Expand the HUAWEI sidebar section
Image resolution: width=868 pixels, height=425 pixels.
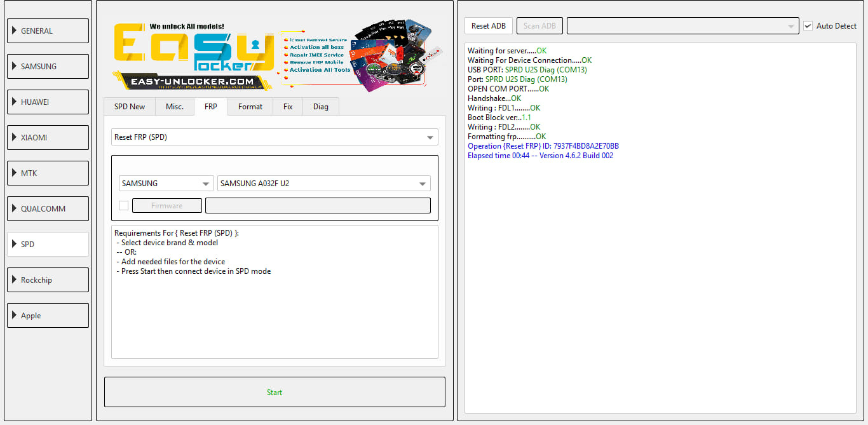coord(48,102)
